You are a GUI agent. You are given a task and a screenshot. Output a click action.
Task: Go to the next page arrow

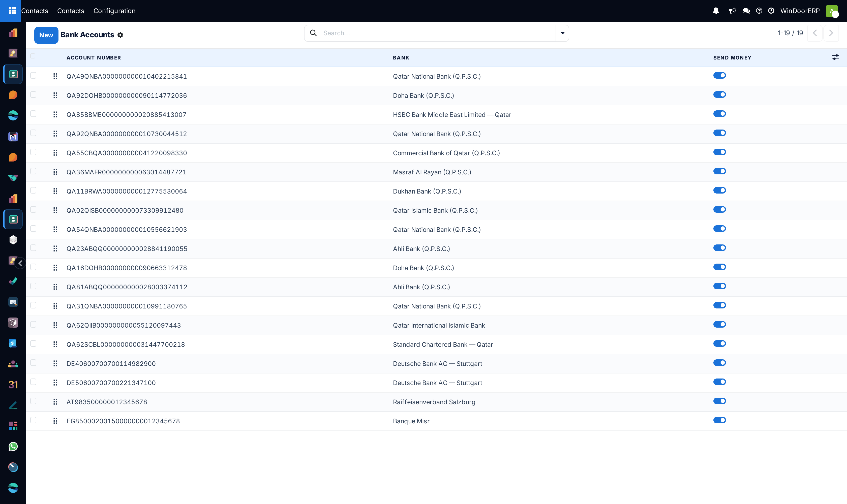click(x=831, y=33)
